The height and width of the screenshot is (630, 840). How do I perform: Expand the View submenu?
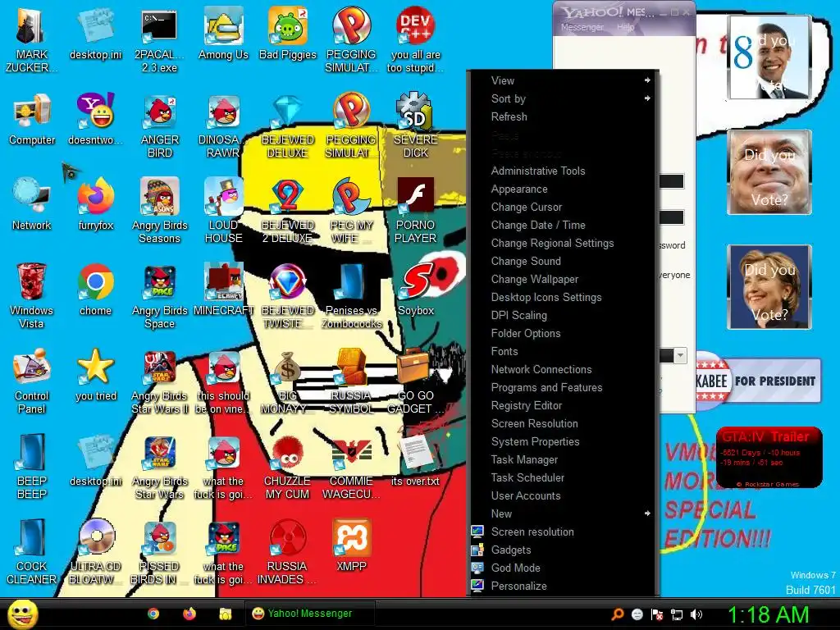point(564,80)
